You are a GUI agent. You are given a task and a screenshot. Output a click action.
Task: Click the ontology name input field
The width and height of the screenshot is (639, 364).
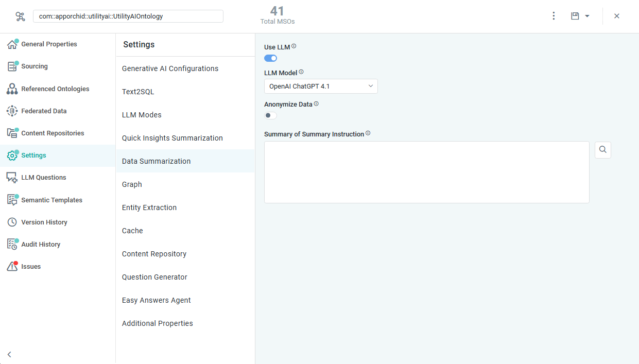(x=128, y=16)
